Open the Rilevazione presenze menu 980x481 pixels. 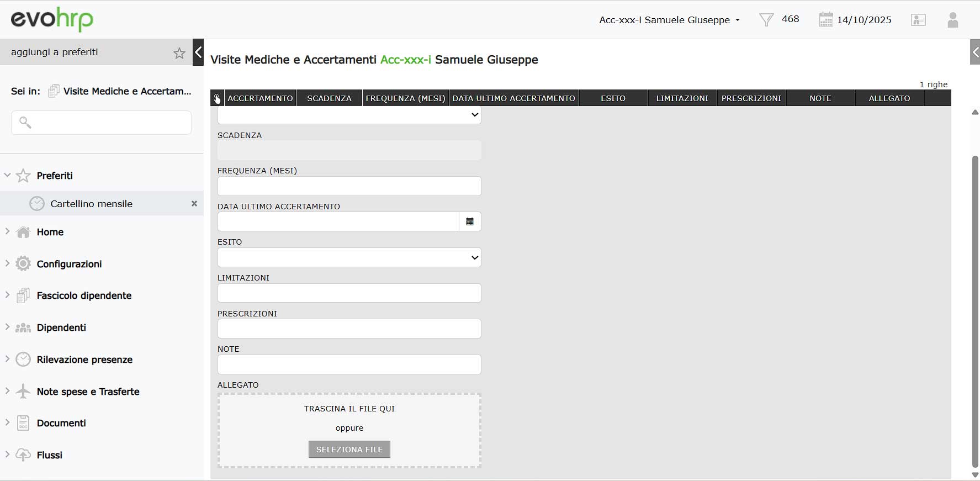click(x=84, y=360)
